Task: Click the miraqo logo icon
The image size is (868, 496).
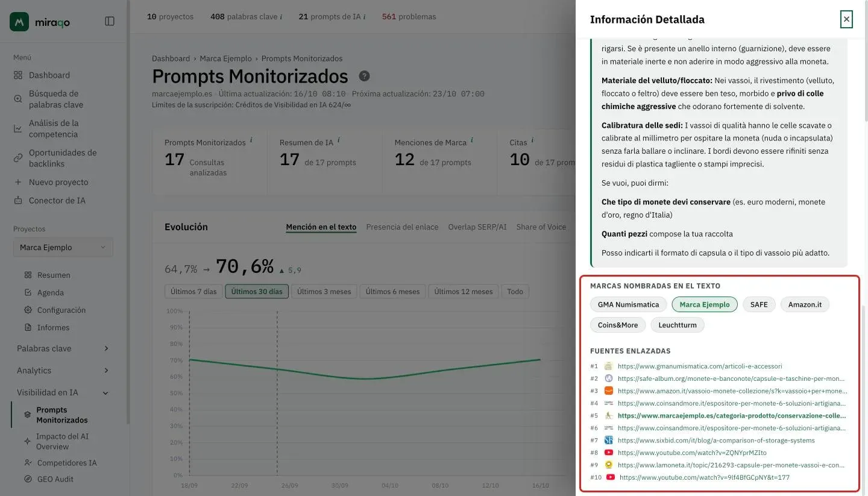Action: click(x=20, y=22)
